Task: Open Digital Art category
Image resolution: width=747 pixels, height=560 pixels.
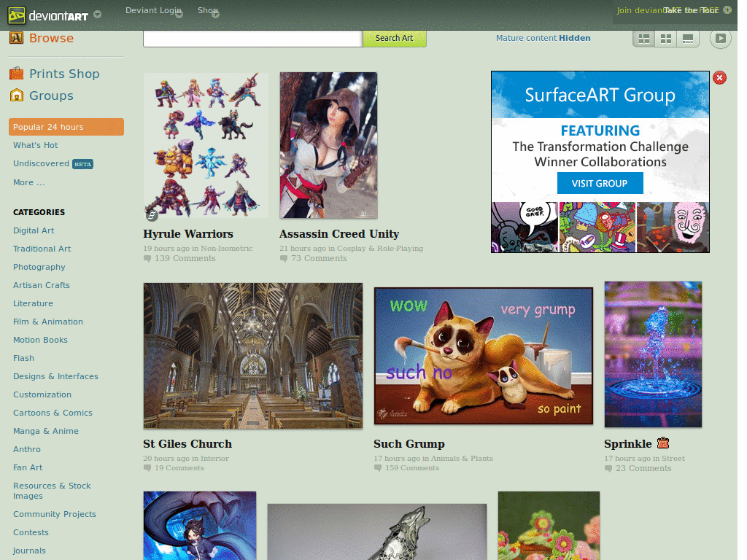Action: click(34, 230)
